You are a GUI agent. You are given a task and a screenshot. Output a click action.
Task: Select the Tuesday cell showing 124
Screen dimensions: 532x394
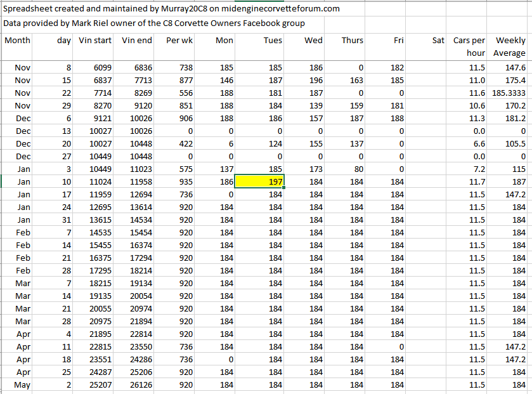[259, 143]
